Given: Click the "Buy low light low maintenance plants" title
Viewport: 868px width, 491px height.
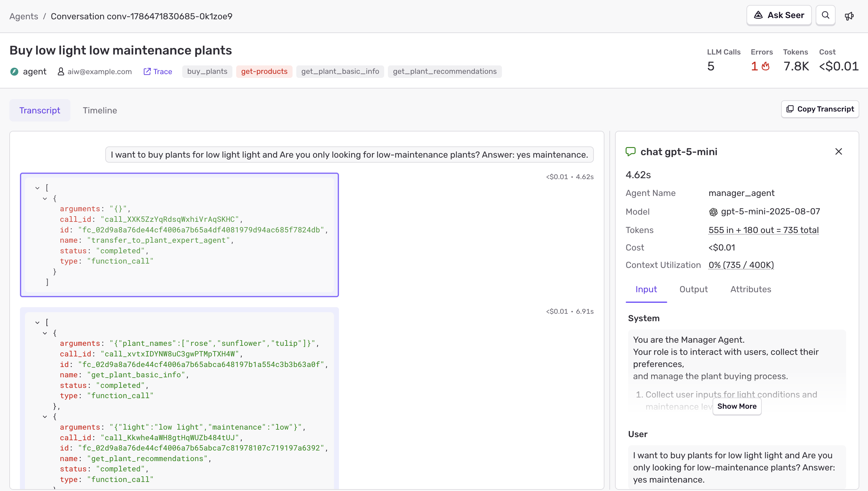Looking at the screenshot, I should tap(120, 50).
